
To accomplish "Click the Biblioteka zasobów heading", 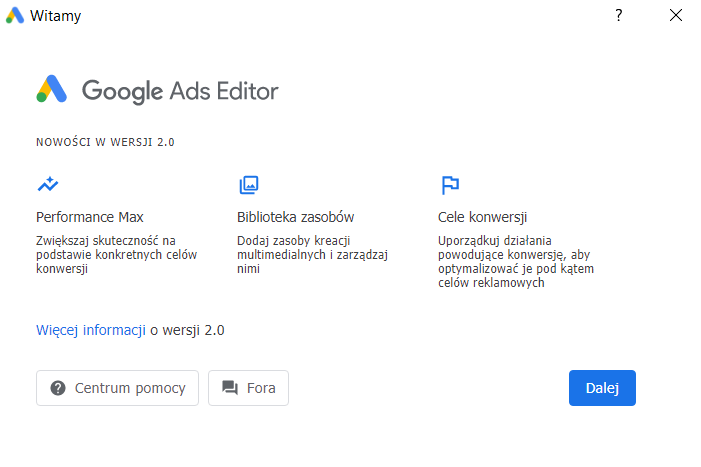I will [x=296, y=217].
